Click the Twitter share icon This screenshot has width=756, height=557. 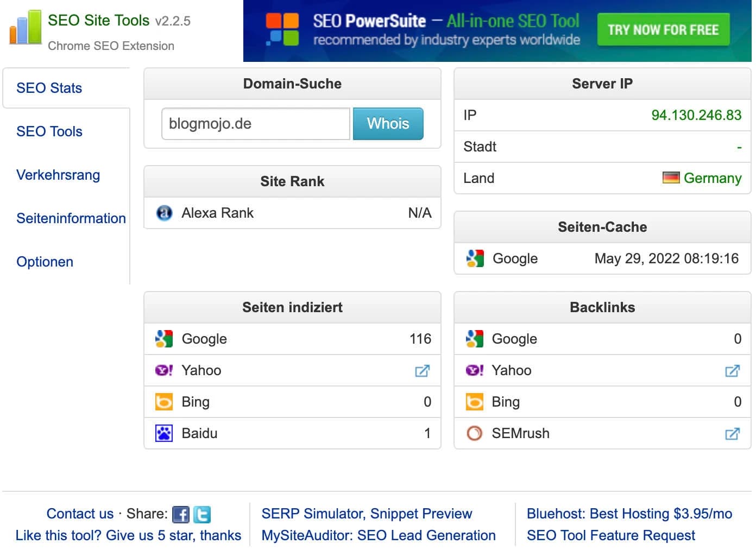201,514
